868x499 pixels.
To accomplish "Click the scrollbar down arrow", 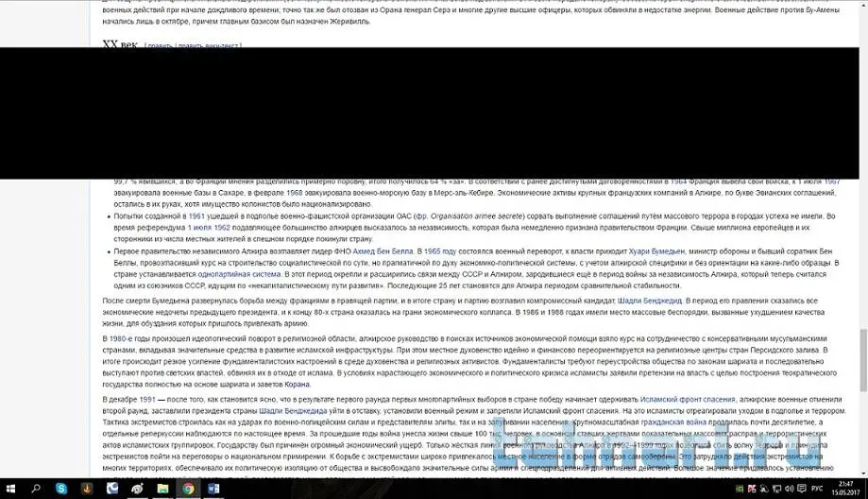I will pos(863,473).
